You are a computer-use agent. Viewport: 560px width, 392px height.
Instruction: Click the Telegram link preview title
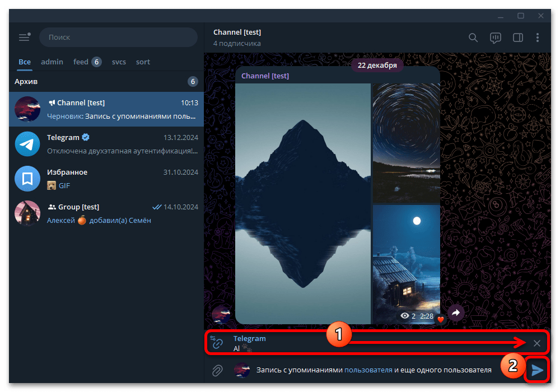click(x=249, y=338)
